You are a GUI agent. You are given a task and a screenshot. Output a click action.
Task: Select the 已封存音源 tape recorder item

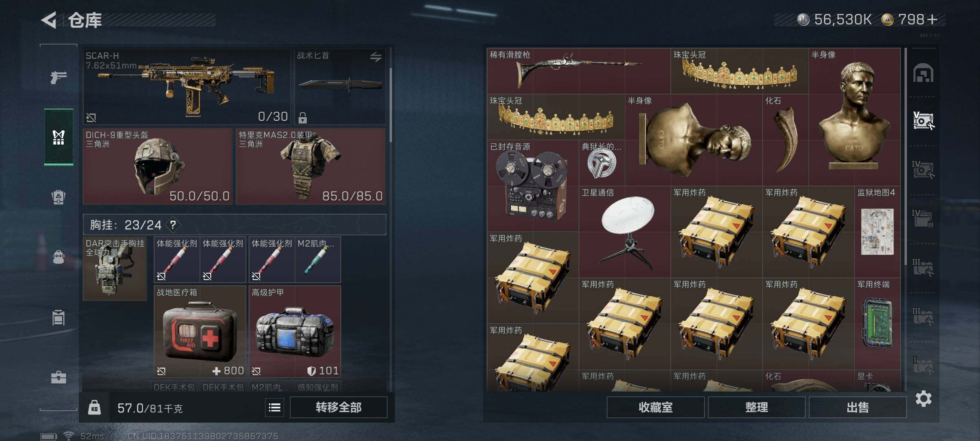pos(532,186)
